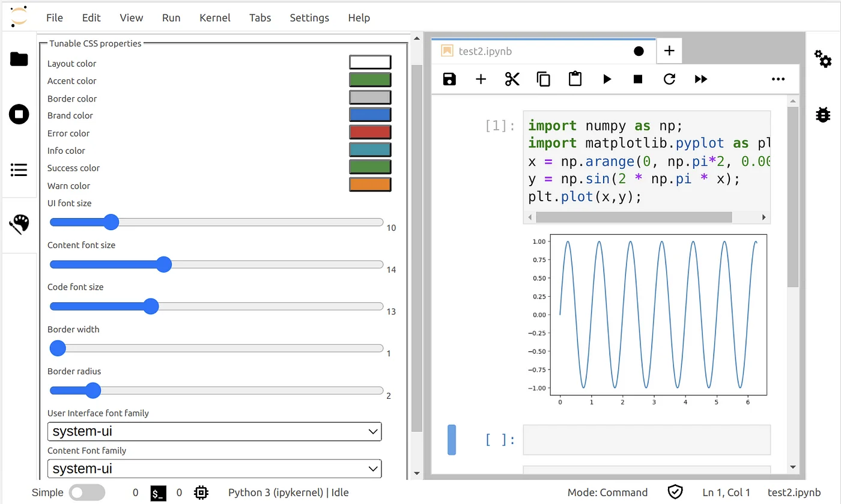
Task: Open the running terminals and kernels panel
Action: click(19, 114)
